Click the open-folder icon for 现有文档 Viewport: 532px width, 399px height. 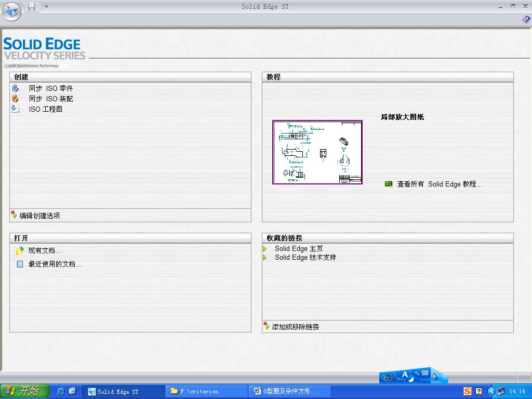pyautogui.click(x=20, y=251)
